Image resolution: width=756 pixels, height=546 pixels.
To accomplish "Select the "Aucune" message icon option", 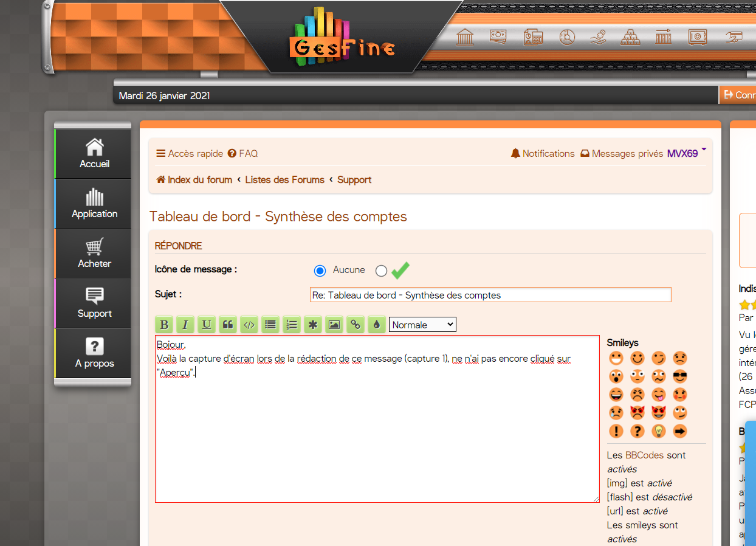I will [x=320, y=271].
